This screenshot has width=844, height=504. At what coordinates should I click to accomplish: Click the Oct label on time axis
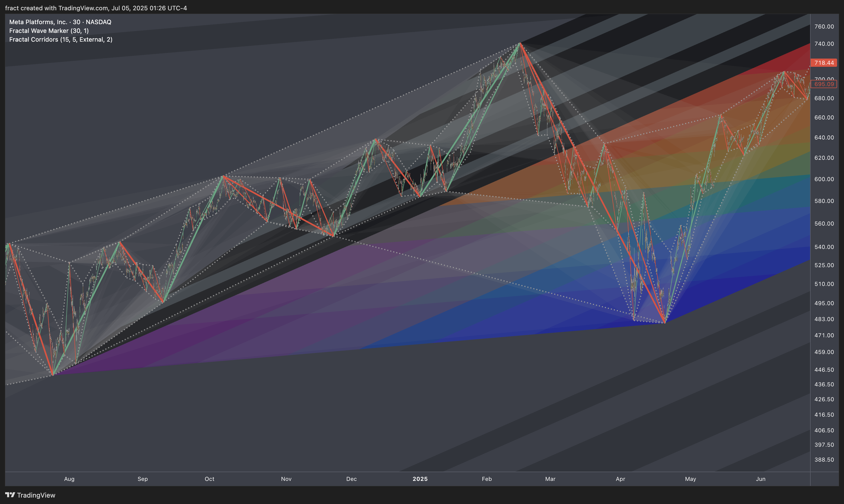point(210,479)
